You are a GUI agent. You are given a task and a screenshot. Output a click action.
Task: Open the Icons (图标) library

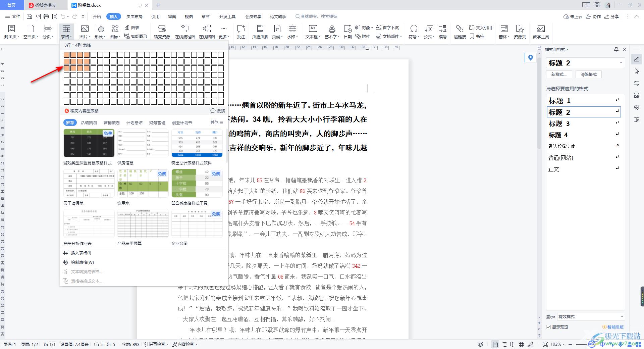pyautogui.click(x=115, y=32)
